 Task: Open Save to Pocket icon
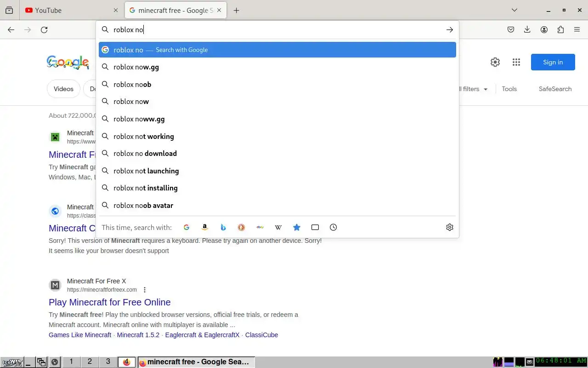click(511, 29)
